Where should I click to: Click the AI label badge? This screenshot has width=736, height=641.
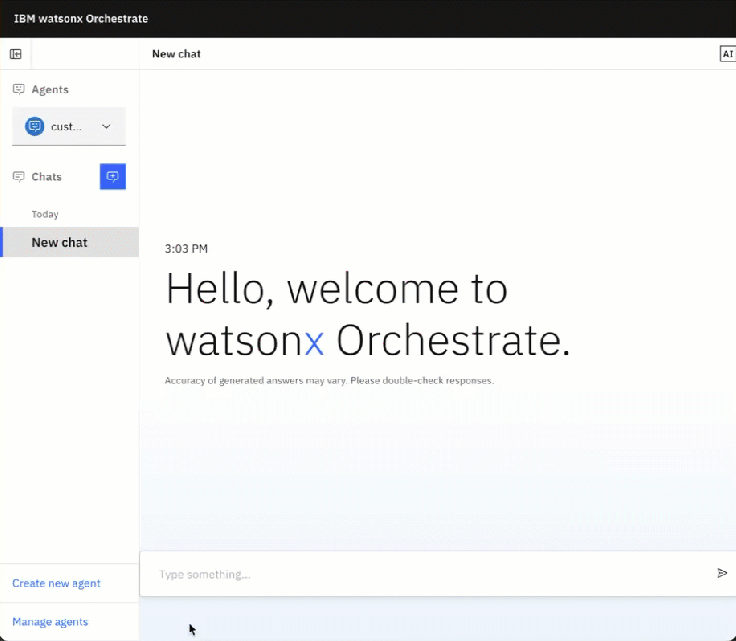(727, 54)
